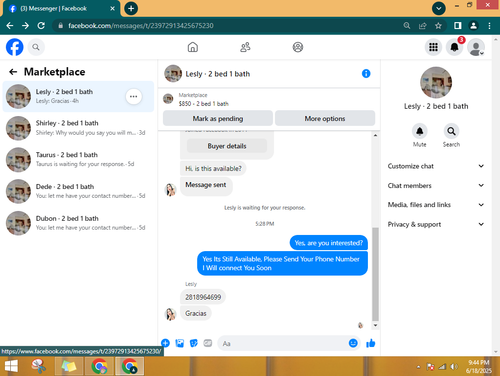Image resolution: width=500 pixels, height=376 pixels.
Task: Switch to the Messenger | Facebook tab
Action: 62,9
